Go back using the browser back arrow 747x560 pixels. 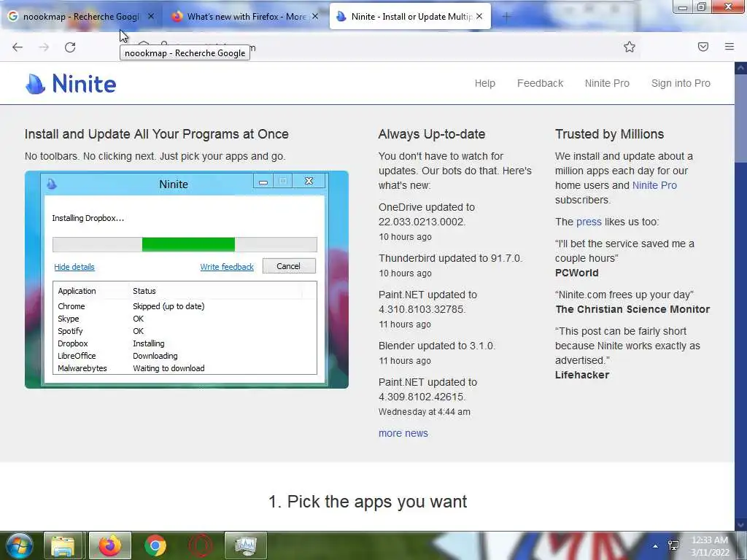click(18, 47)
